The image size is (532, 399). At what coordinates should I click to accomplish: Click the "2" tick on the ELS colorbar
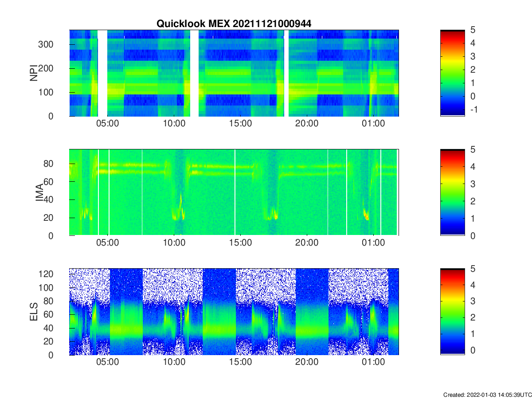tap(473, 317)
